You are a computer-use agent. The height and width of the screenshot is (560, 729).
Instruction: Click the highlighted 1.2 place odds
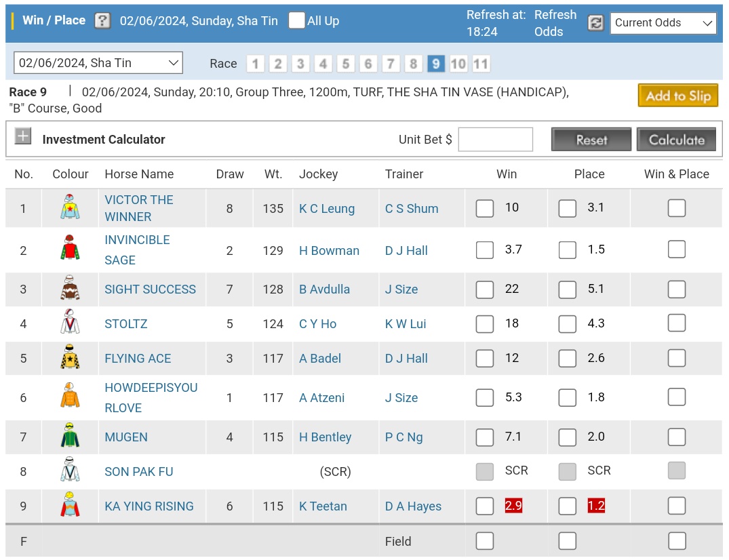click(x=596, y=506)
